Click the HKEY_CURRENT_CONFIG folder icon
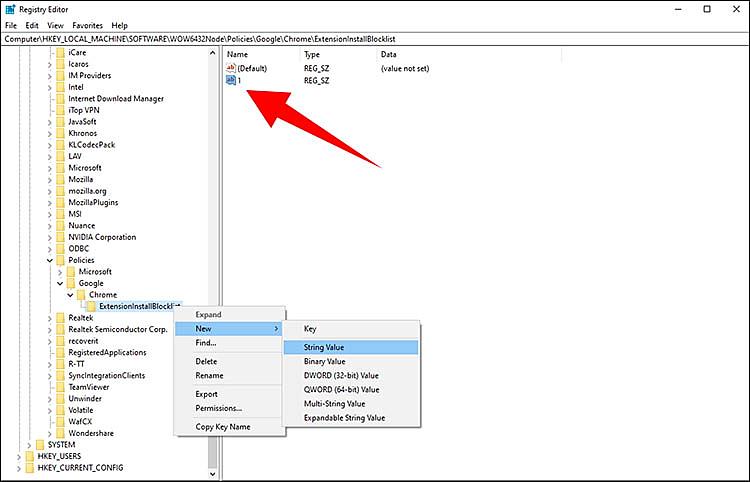 coord(30,468)
